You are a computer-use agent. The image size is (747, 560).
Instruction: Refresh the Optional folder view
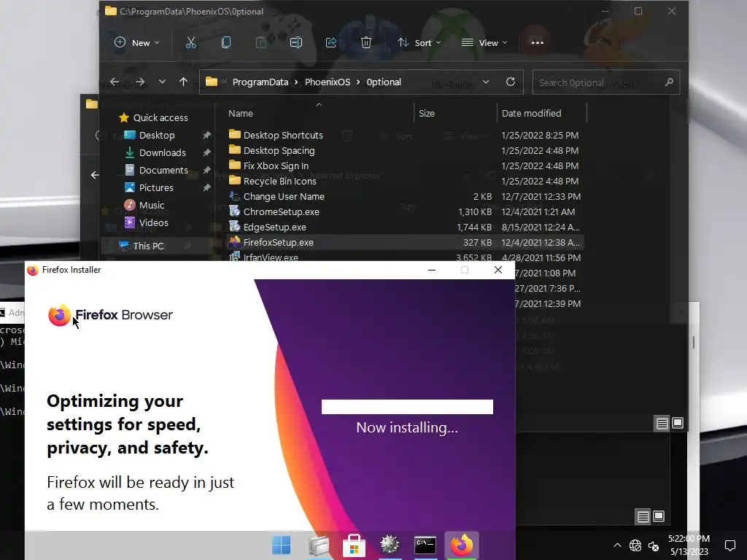[x=510, y=82]
